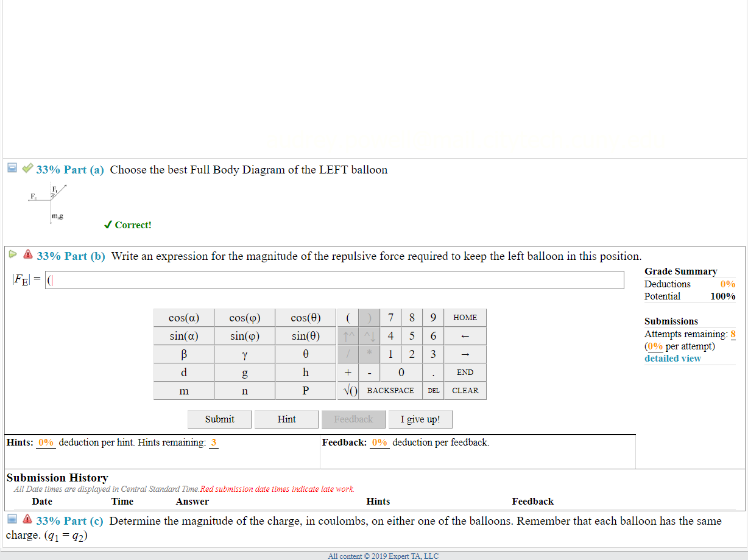Click the "I give up!" button
The height and width of the screenshot is (560, 748).
click(420, 419)
